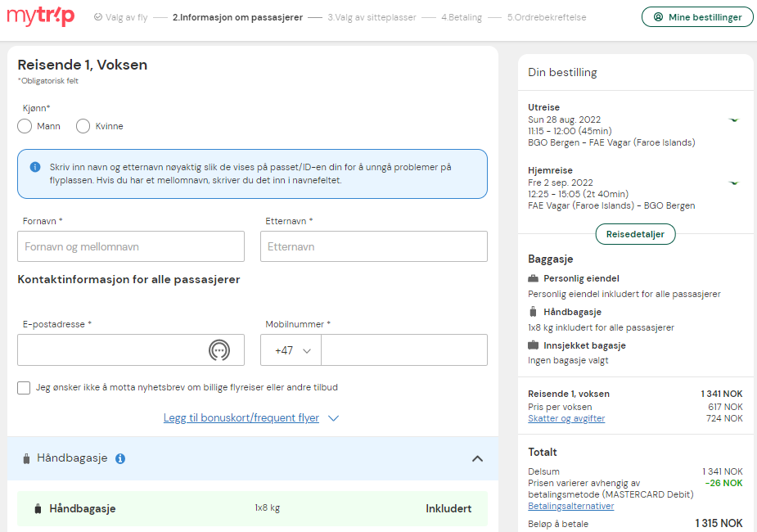
Task: Select step 2.Informasjon om passasjerer
Action: (237, 17)
